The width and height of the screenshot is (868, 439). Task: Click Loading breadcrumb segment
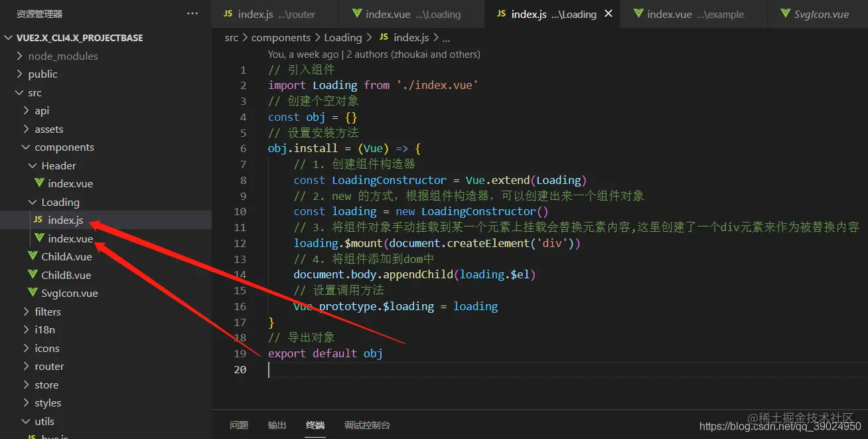(x=343, y=38)
